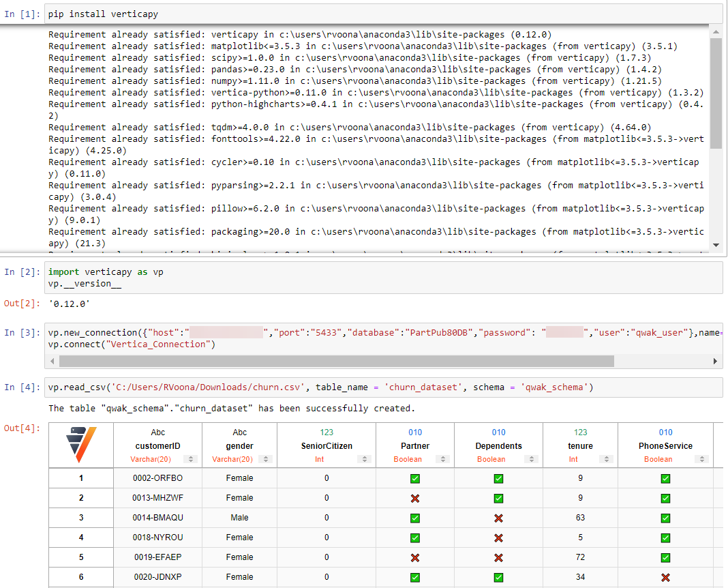The height and width of the screenshot is (588, 728).
Task: Select the customerID column header
Action: (158, 446)
